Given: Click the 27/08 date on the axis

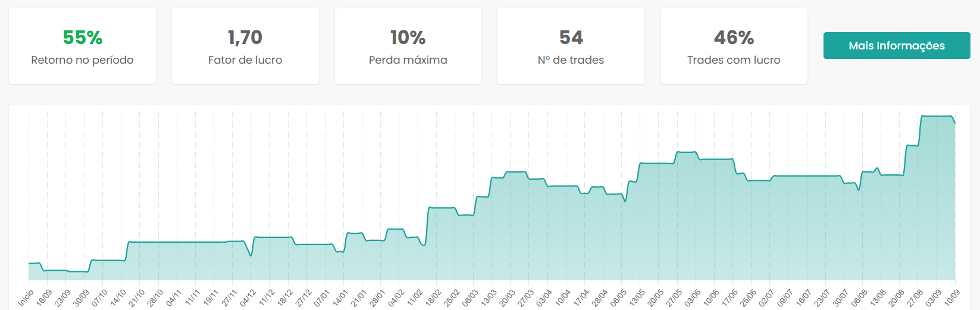Looking at the screenshot, I should click(x=915, y=298).
